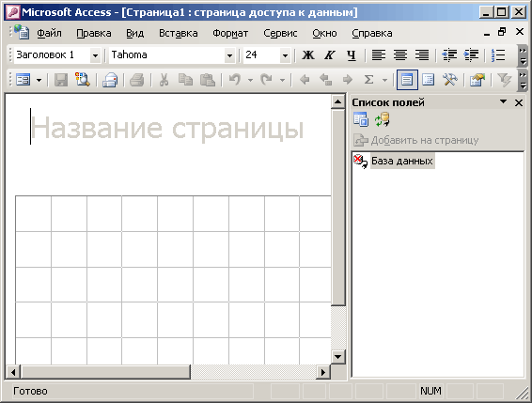Open the toolbox (hammer and wrench) icon
Screen dimensions: 532x403
click(x=450, y=80)
